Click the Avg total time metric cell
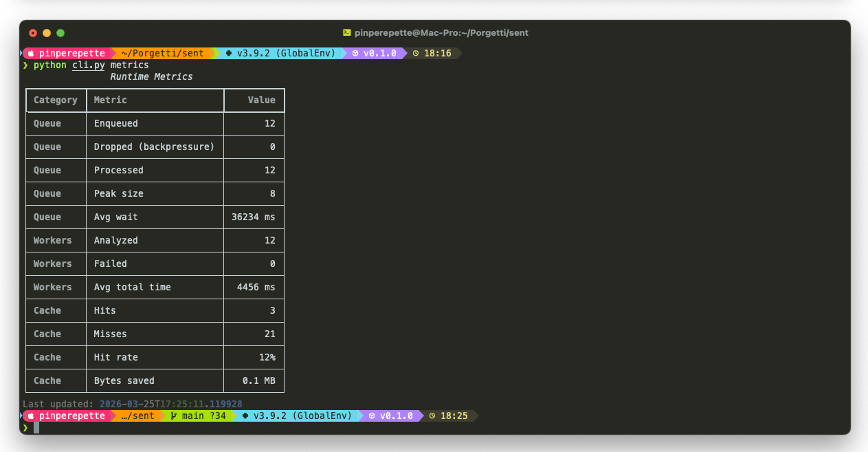Viewport: 868px width, 452px height. (133, 287)
